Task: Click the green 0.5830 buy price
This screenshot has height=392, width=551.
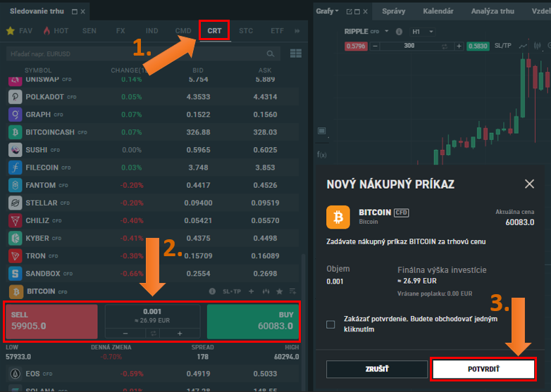Action: [x=478, y=46]
